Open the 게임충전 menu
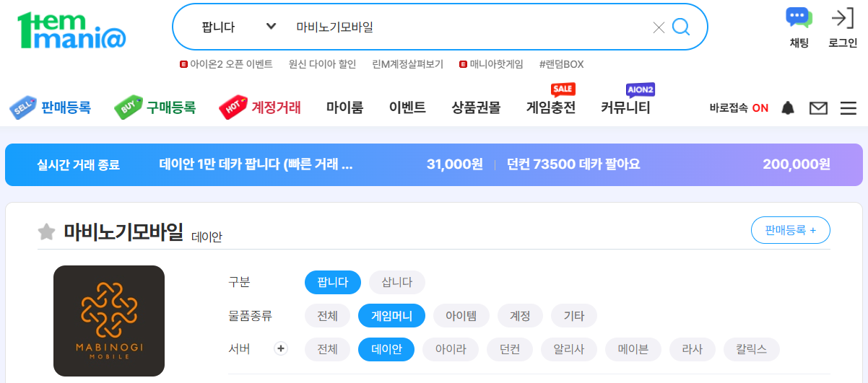The width and height of the screenshot is (868, 383). point(551,108)
